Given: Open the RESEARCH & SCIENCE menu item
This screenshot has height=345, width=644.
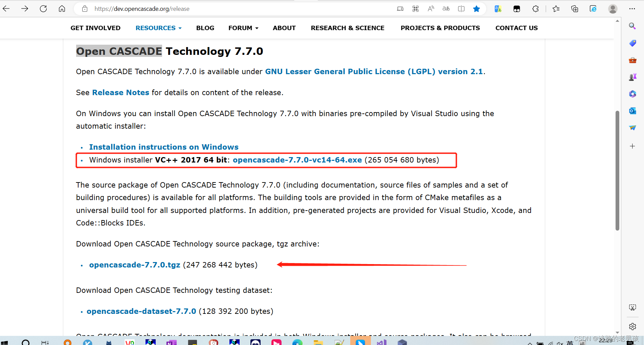Looking at the screenshot, I should pyautogui.click(x=348, y=28).
